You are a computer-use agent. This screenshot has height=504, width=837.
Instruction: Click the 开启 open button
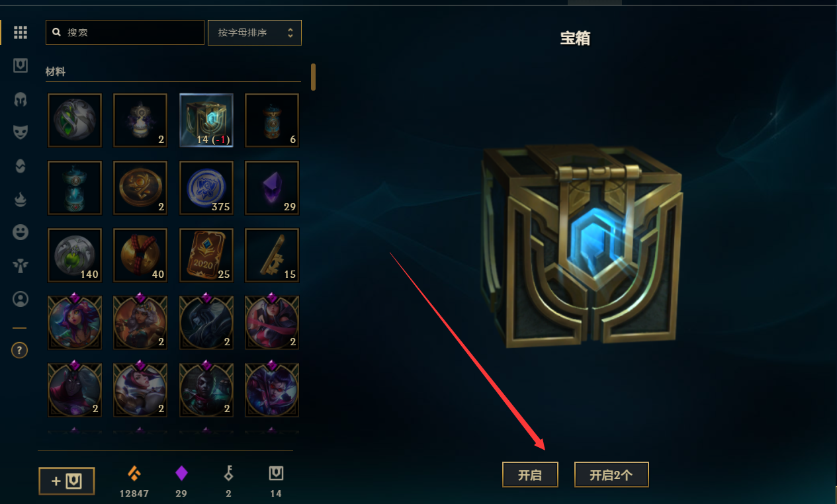tap(530, 475)
